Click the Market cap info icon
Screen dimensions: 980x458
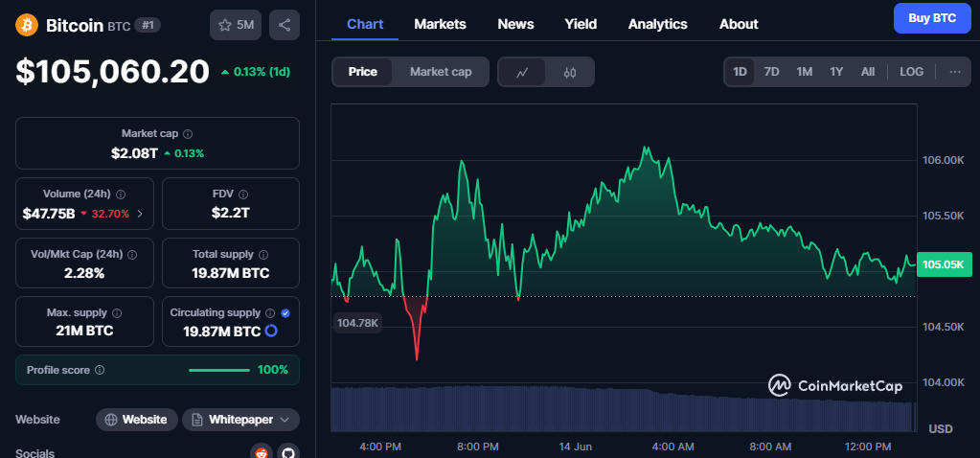[x=188, y=134]
